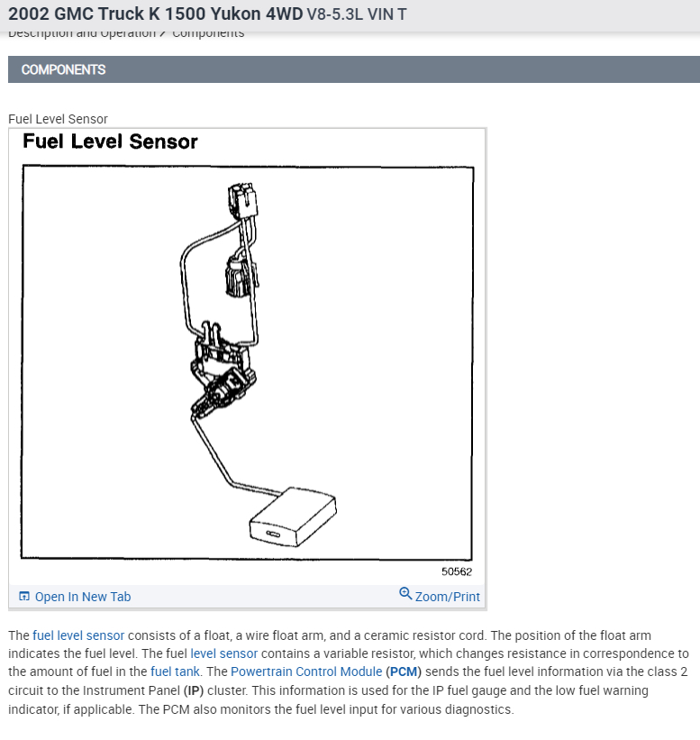
Task: Open the diagram via Open In New Tab text
Action: [x=83, y=597]
